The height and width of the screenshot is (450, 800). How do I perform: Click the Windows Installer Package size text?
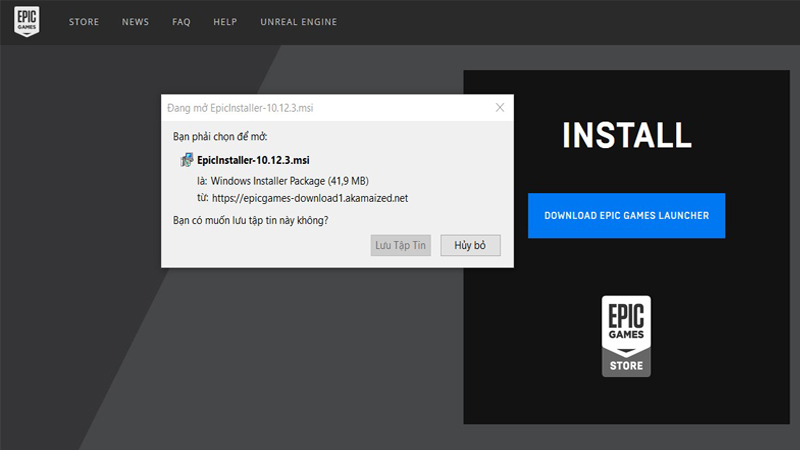coord(289,181)
